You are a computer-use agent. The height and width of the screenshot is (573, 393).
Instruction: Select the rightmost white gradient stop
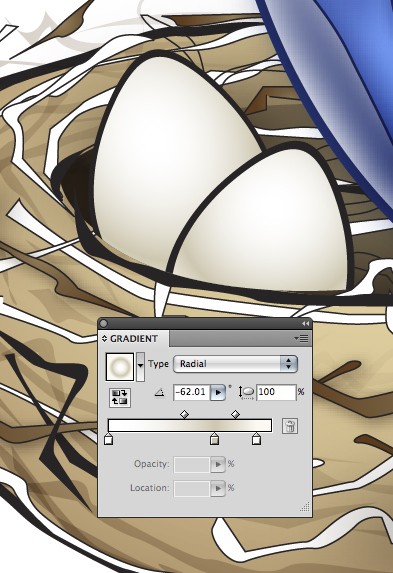[x=257, y=439]
